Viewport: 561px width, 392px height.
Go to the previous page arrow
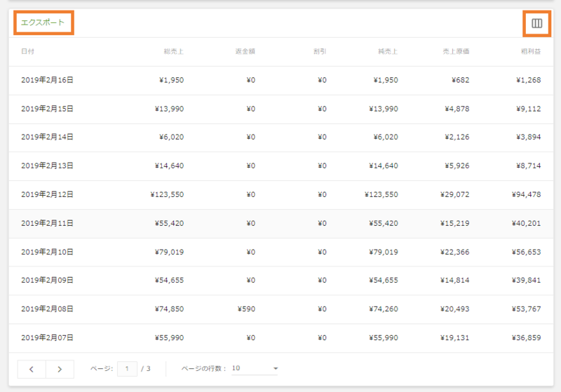pos(32,369)
